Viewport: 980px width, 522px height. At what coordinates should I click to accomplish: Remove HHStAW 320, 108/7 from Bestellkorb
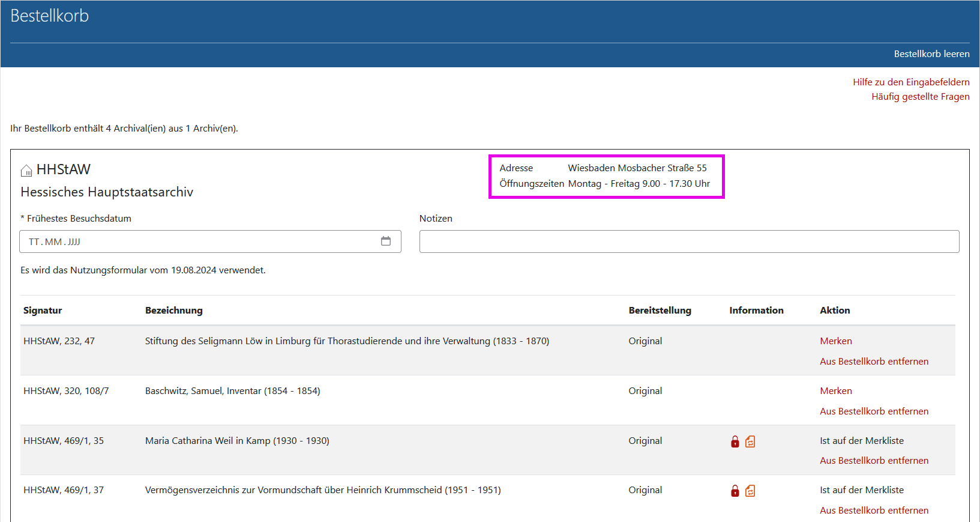coord(874,411)
